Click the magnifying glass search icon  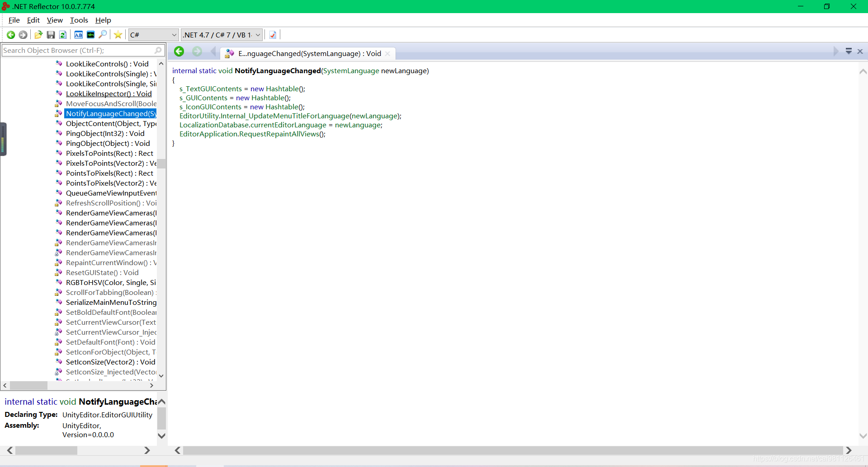tap(103, 34)
